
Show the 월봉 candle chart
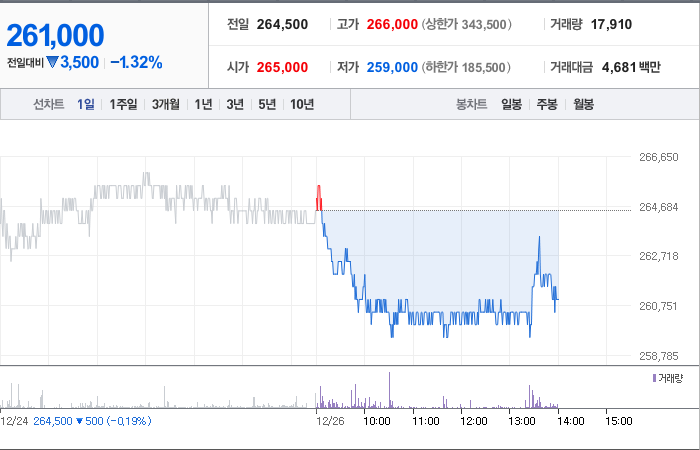[583, 104]
